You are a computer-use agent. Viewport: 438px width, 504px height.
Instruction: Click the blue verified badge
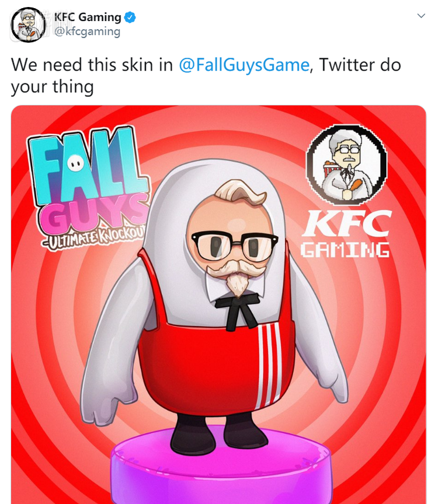[x=130, y=17]
